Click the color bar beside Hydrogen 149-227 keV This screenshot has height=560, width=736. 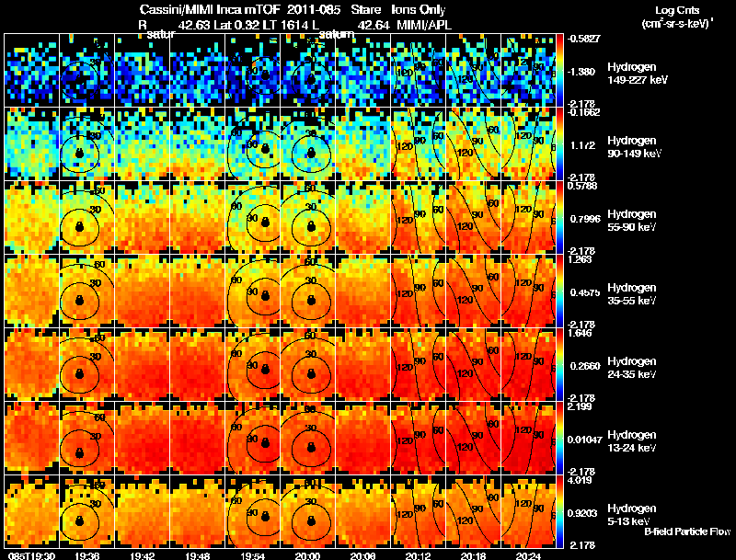tap(559, 71)
